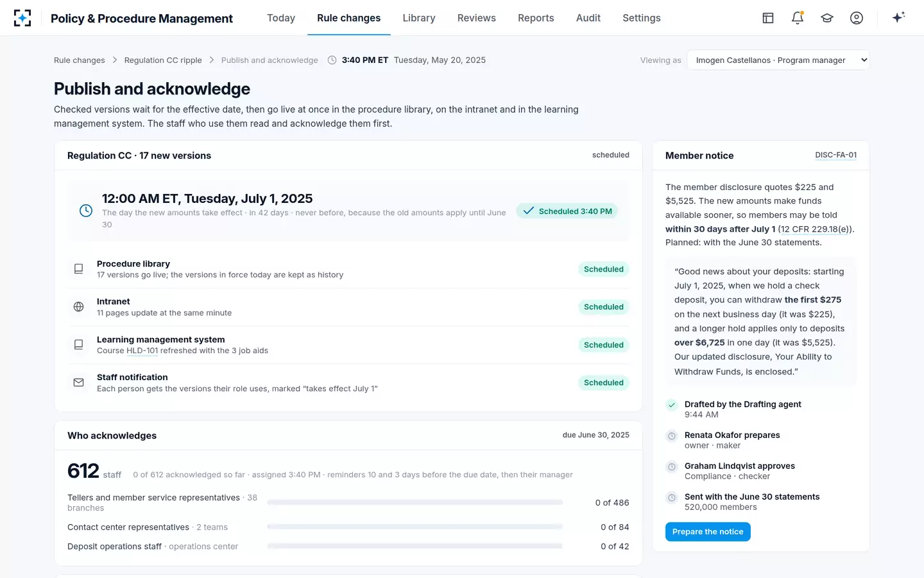This screenshot has height=578, width=924.
Task: Open the HLD-101 course link
Action: 142,351
